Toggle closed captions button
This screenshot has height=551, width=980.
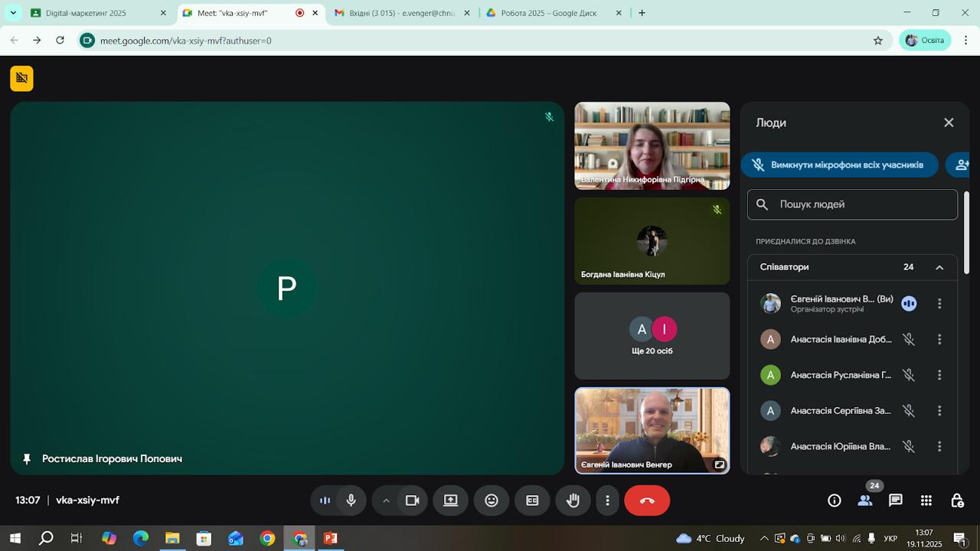(x=532, y=500)
